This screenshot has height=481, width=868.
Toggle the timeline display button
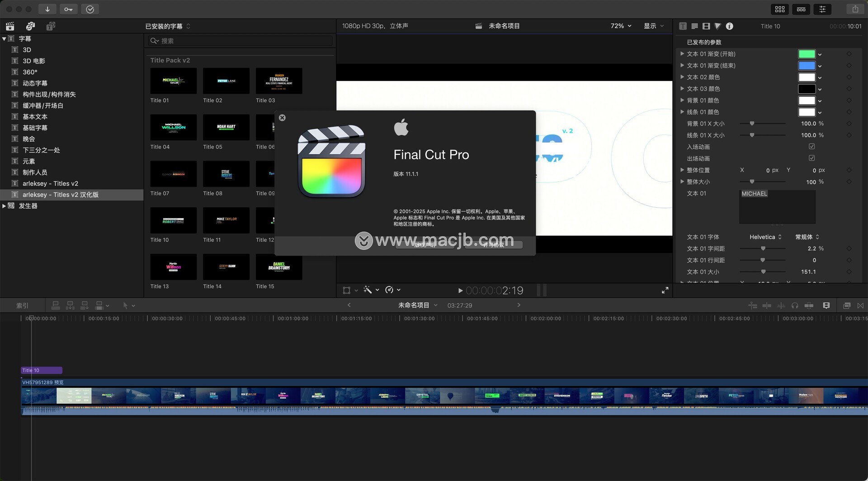point(801,9)
